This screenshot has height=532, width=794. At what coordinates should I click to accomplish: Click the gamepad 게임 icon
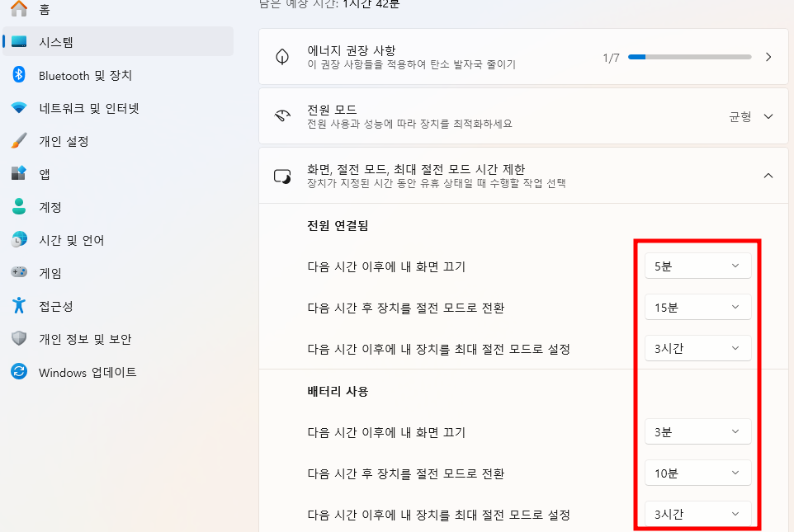click(19, 272)
